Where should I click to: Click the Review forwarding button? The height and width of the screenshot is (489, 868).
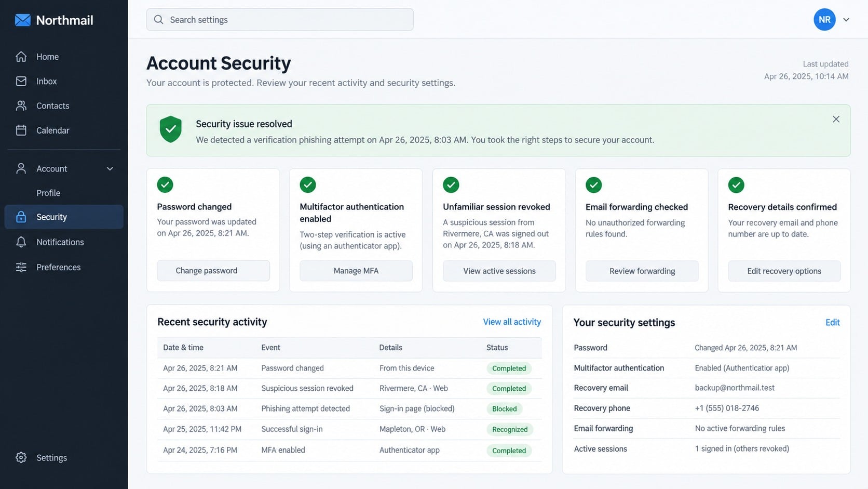642,271
